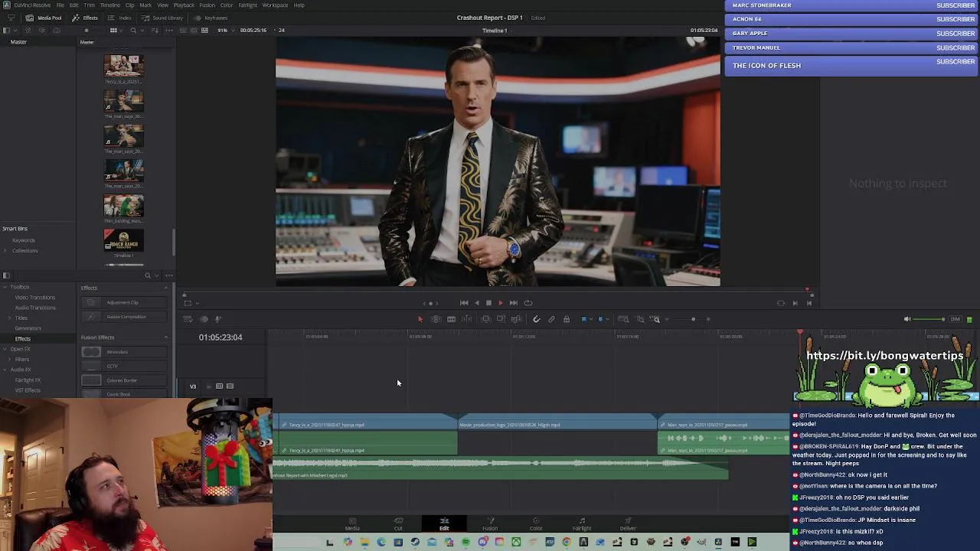Open the Playback menu
The image size is (980, 551).
tap(184, 5)
